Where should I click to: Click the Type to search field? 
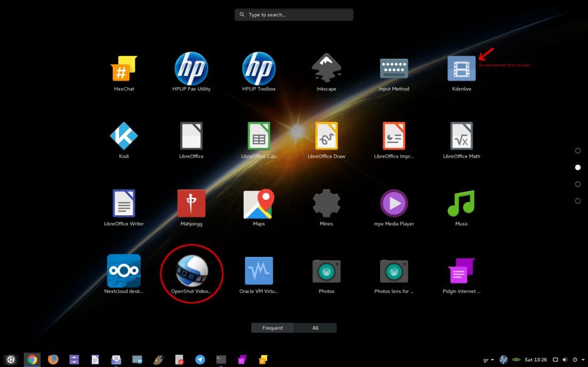(x=294, y=15)
